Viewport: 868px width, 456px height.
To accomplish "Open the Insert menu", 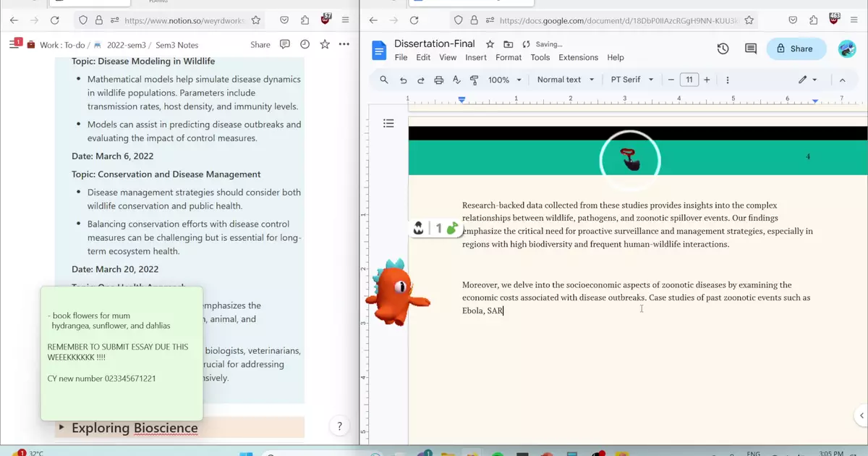I will tap(476, 57).
